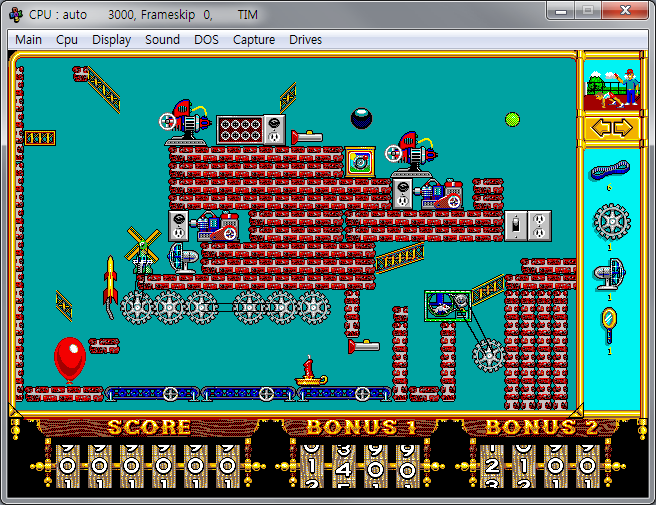Select the framed jack-in-the-box
The height and width of the screenshot is (505, 656).
pos(360,162)
